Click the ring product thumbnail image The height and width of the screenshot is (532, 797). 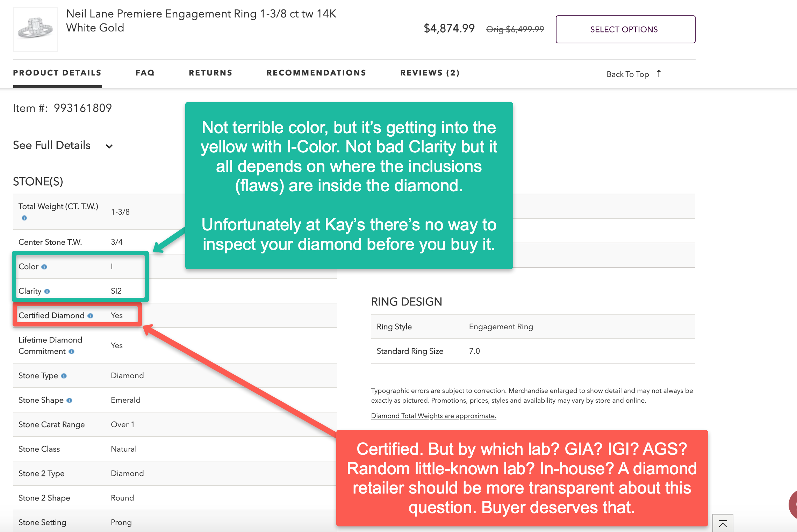pos(36,29)
